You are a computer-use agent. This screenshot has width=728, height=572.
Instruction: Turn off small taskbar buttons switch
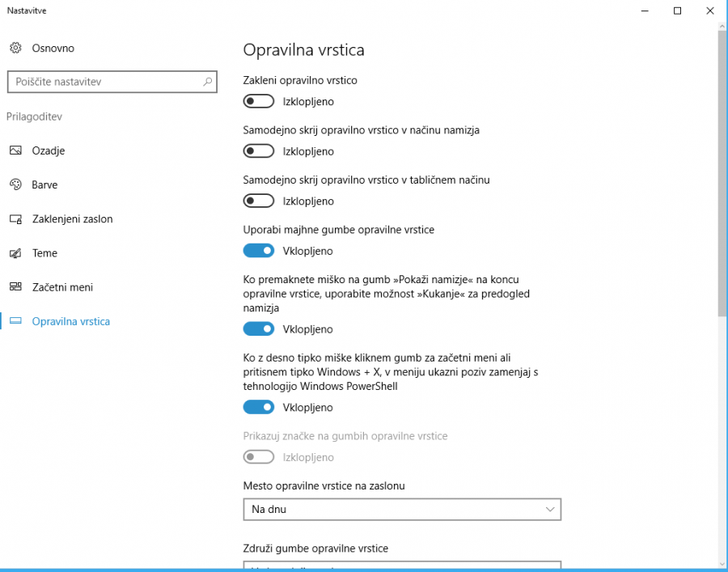coord(259,251)
